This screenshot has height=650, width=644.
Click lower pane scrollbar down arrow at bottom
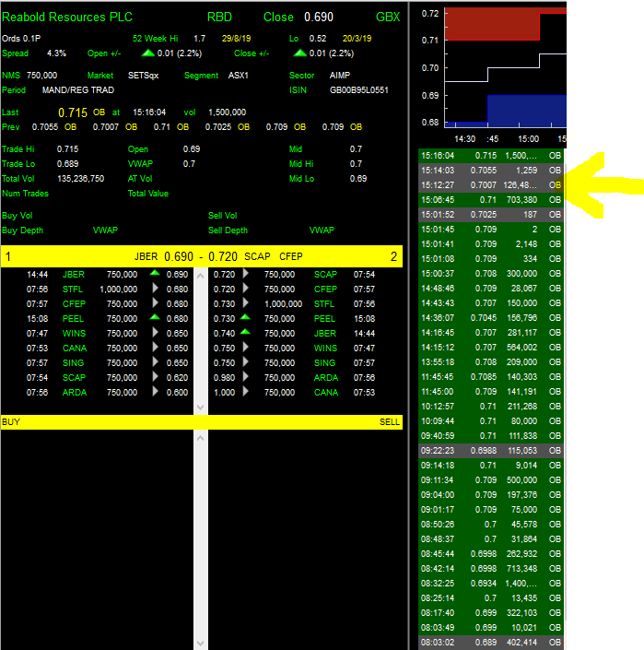point(201,643)
